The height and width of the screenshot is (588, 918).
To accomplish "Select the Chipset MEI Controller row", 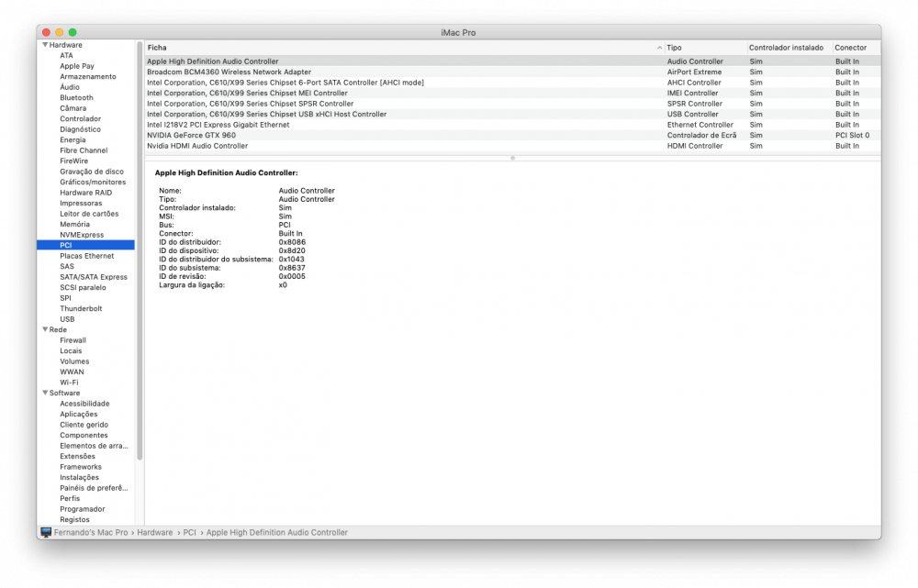I will 512,93.
